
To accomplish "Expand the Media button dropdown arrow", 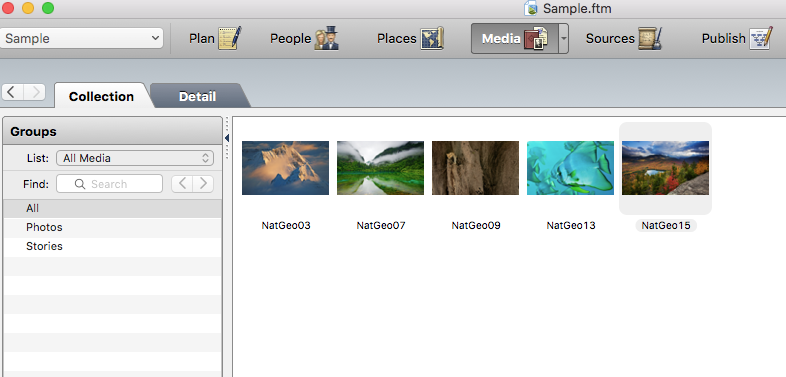I will [x=563, y=39].
